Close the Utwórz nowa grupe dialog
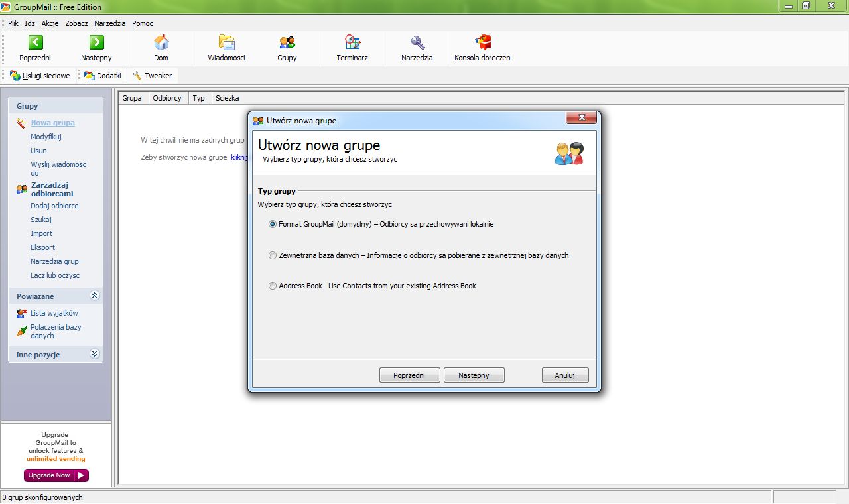The height and width of the screenshot is (504, 849). 582,118
